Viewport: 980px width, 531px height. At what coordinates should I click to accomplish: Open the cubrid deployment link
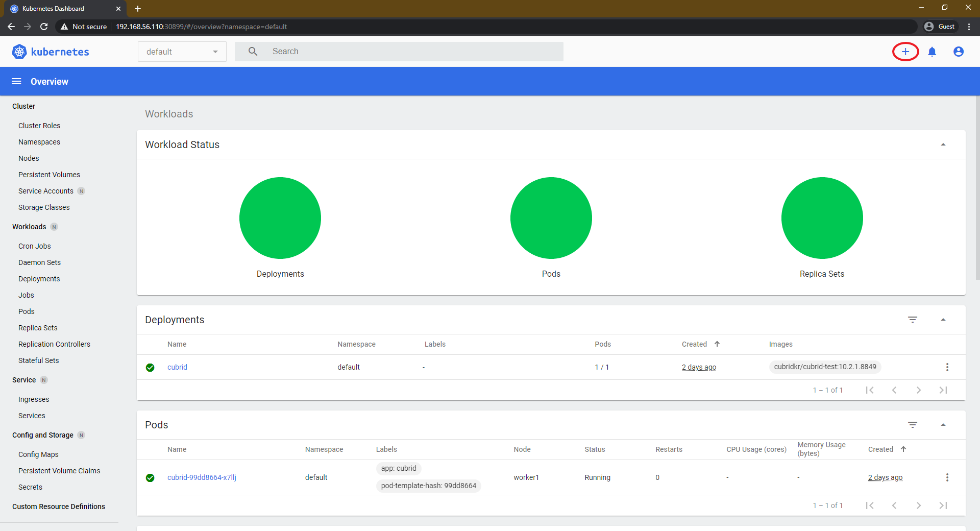[177, 367]
